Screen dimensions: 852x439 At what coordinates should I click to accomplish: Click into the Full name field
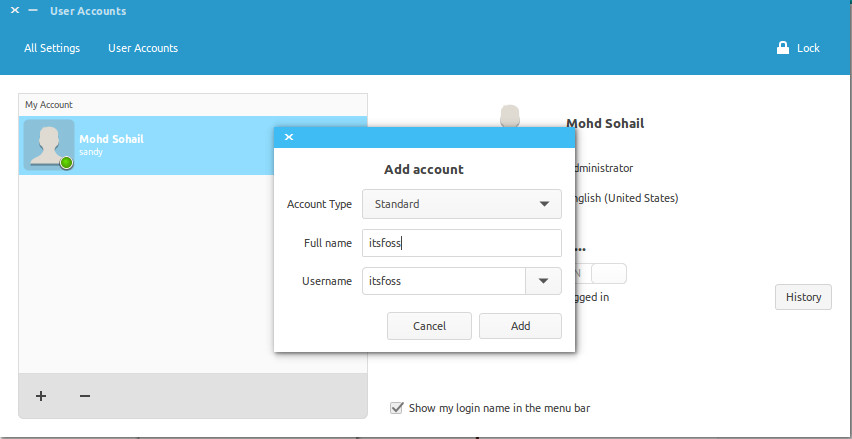click(461, 243)
